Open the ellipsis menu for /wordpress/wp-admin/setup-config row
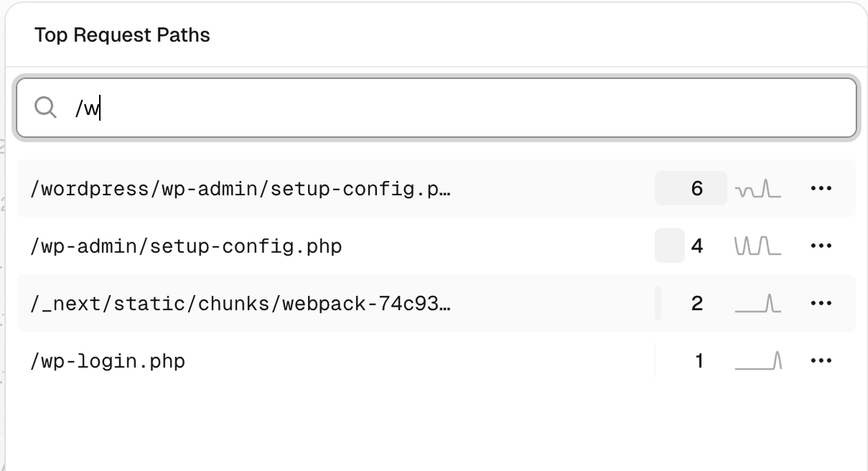This screenshot has height=471, width=868. [x=821, y=188]
